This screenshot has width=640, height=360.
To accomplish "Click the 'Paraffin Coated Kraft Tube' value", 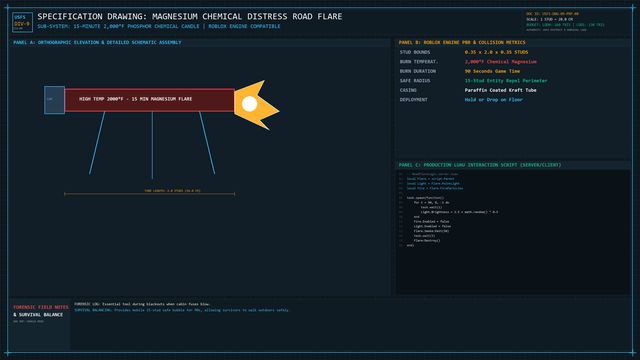I will tap(500, 90).
